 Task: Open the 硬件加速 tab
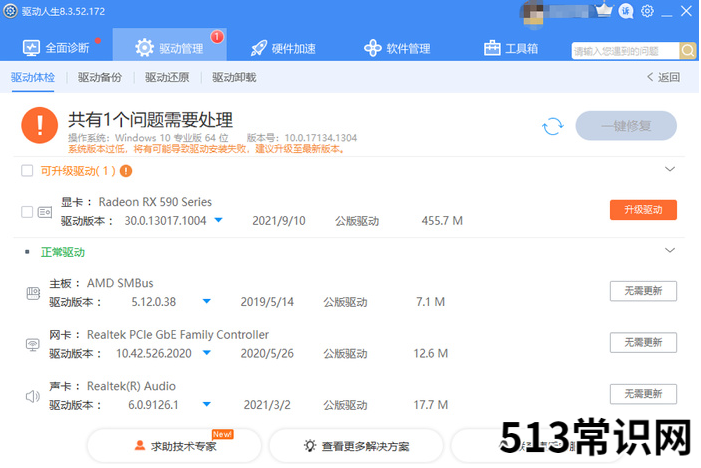(283, 48)
